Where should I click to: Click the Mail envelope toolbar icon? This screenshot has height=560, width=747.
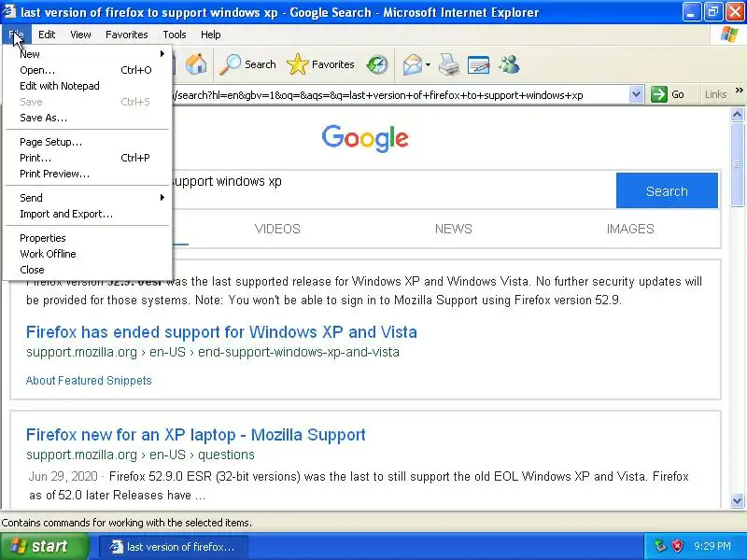pyautogui.click(x=412, y=64)
